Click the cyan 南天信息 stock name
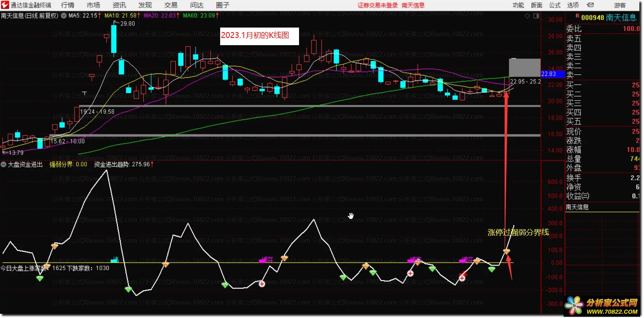 click(x=621, y=18)
